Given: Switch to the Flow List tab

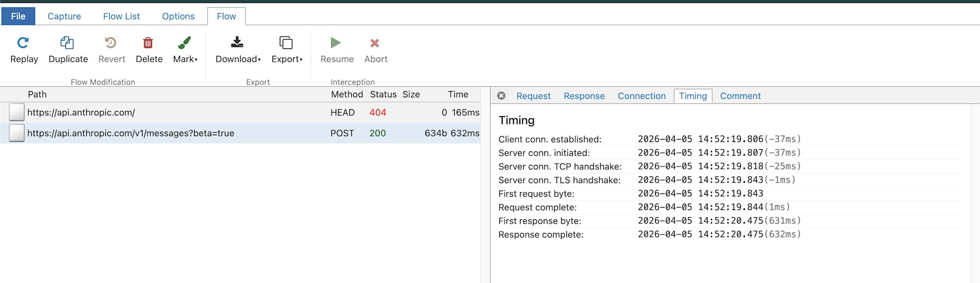Looking at the screenshot, I should [122, 16].
